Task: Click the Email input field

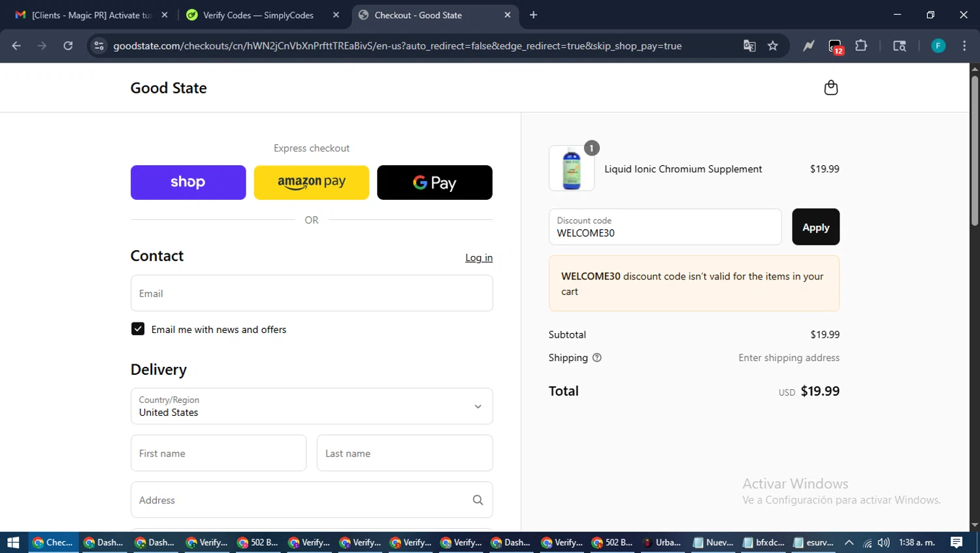Action: [312, 293]
